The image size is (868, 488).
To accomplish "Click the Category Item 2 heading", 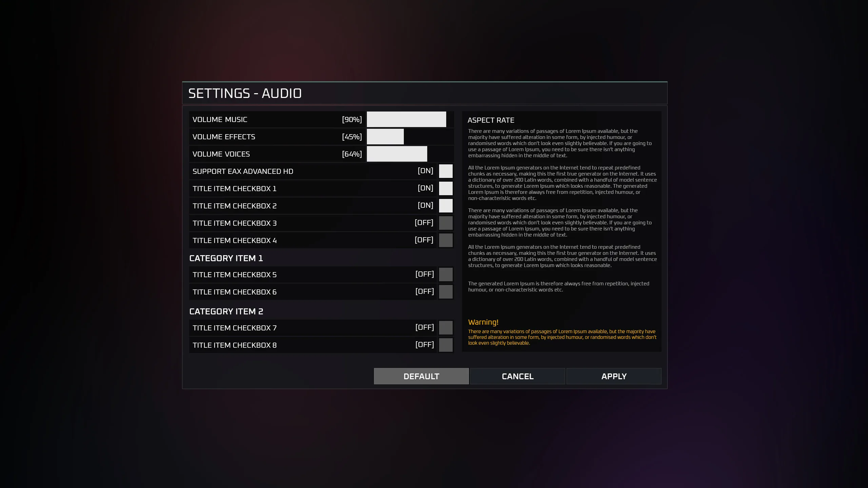I will point(226,311).
